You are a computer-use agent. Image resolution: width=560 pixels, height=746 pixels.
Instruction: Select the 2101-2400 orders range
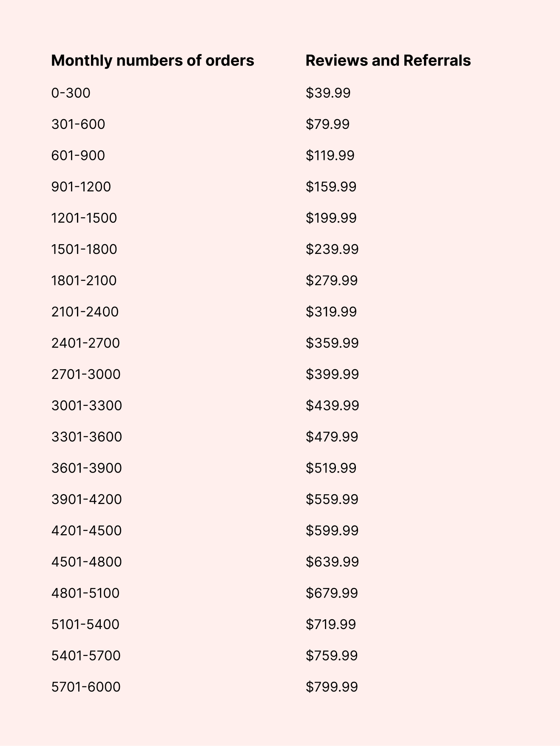(x=85, y=312)
